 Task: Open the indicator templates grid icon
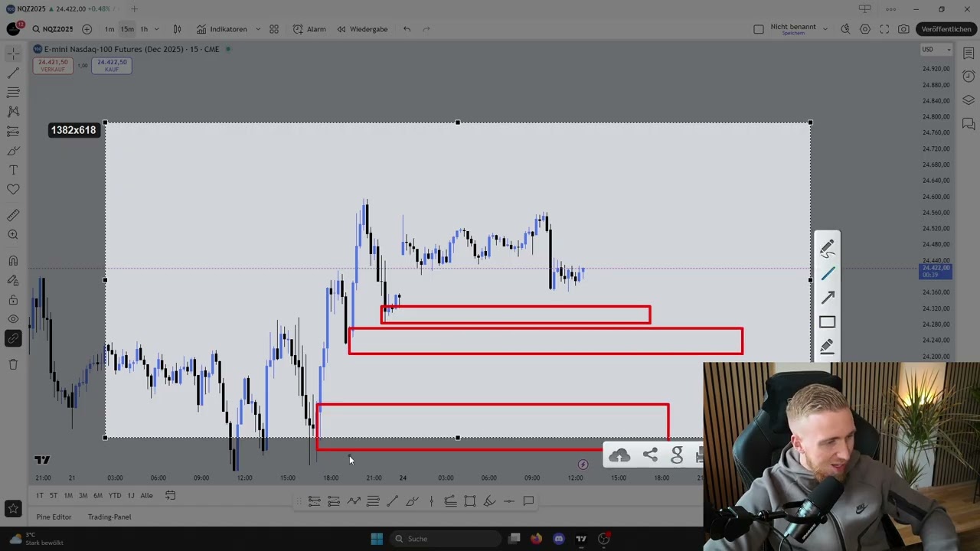[x=274, y=29]
